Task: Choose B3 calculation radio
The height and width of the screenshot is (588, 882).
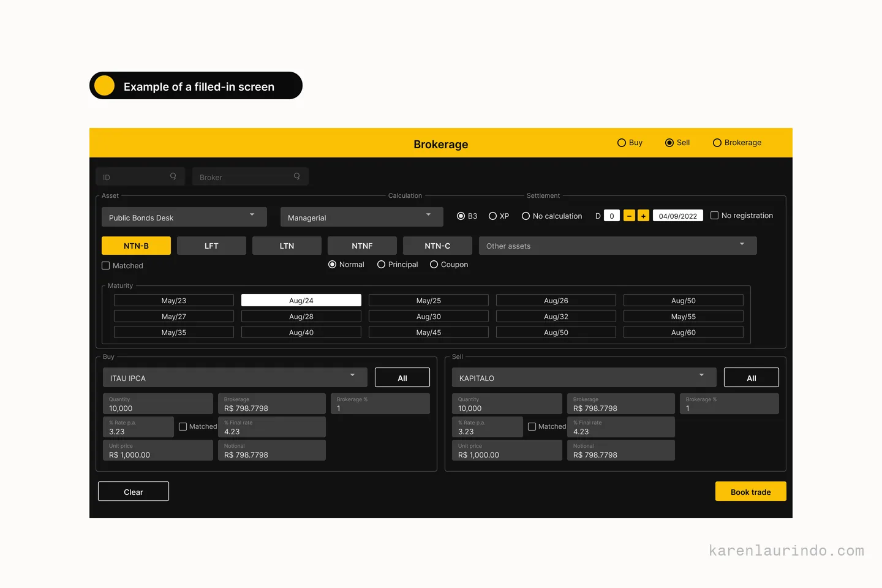Action: 461,216
